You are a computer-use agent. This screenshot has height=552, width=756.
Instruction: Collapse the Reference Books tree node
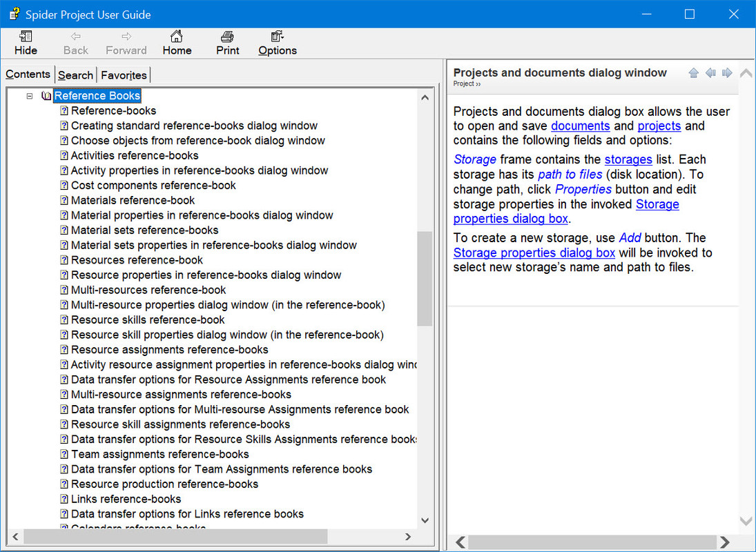coord(30,96)
